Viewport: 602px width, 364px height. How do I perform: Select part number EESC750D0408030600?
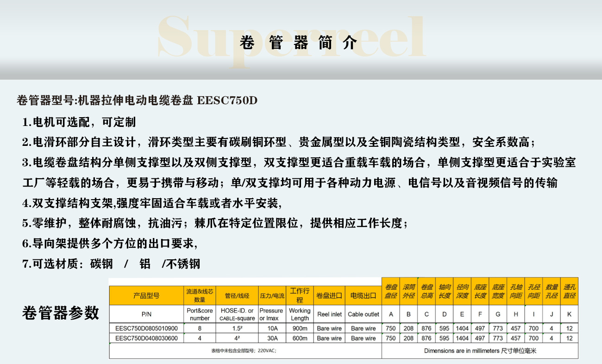pyautogui.click(x=146, y=339)
